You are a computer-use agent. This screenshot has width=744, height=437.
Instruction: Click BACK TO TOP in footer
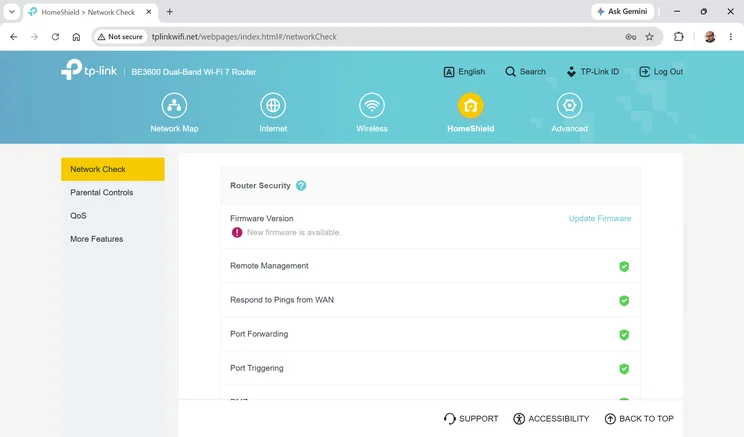(639, 418)
